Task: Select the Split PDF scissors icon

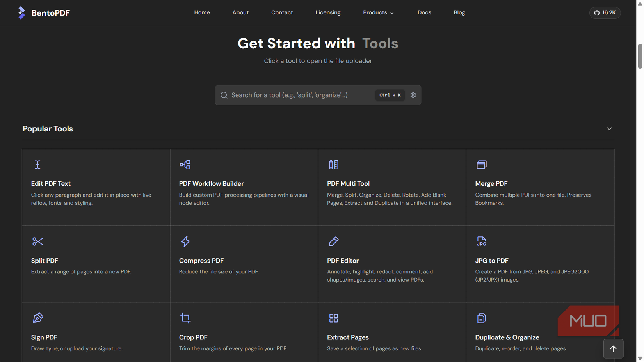Action: click(x=37, y=241)
